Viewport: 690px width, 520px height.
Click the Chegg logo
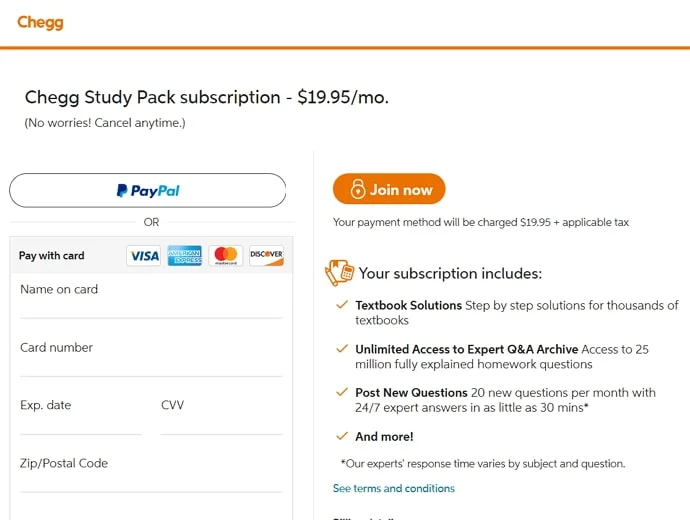tap(40, 22)
